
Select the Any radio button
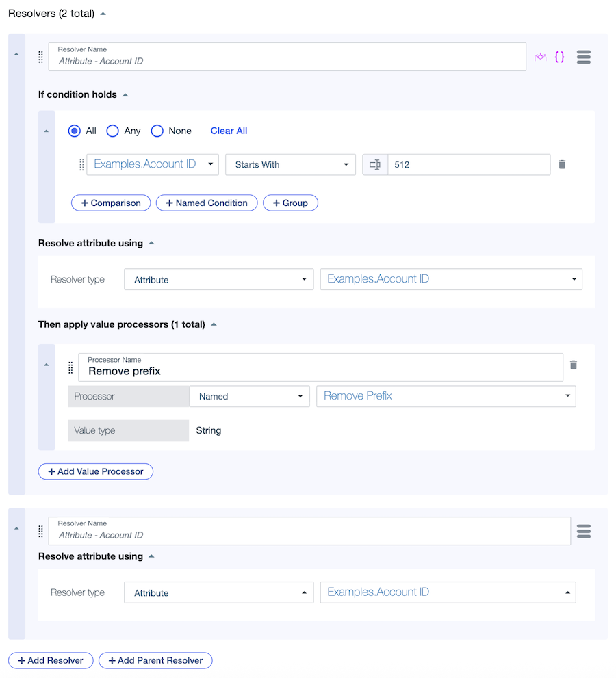click(112, 131)
